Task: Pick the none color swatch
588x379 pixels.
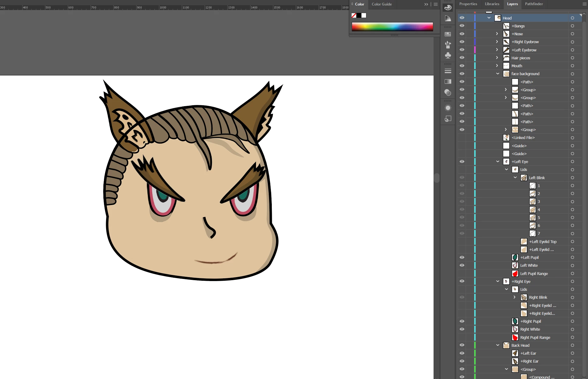Action: [x=354, y=16]
